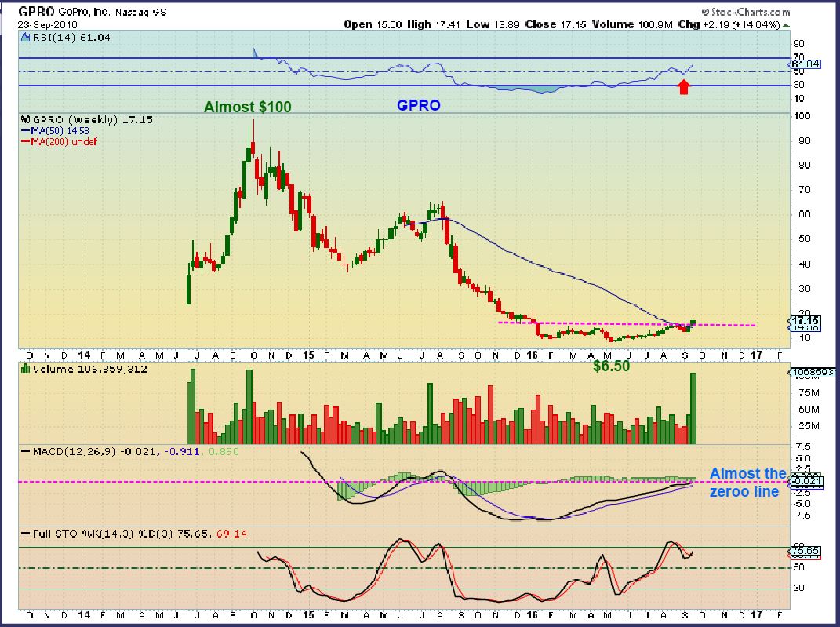Click the last green candle above dashed line
Image resolution: width=840 pixels, height=627 pixels.
pos(693,323)
